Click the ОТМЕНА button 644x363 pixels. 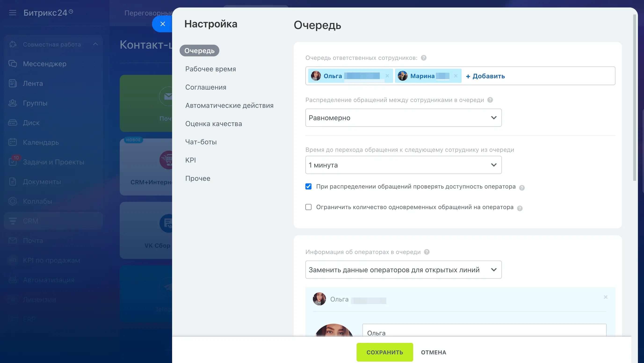pos(434,352)
